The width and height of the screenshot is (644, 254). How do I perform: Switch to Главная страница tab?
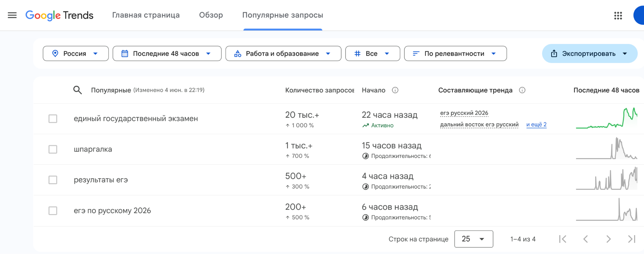click(146, 15)
